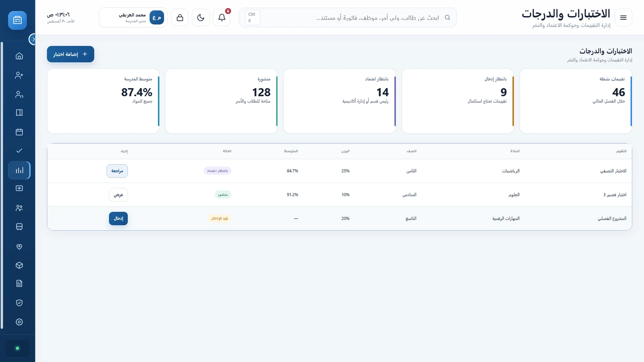644x362 pixels.
Task: Click قيد الإدخال status badge
Action: point(220,218)
